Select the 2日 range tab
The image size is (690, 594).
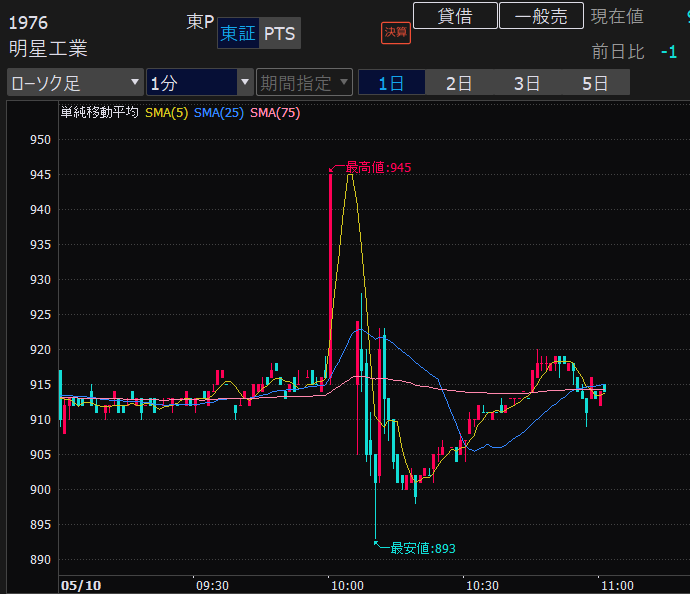[459, 82]
